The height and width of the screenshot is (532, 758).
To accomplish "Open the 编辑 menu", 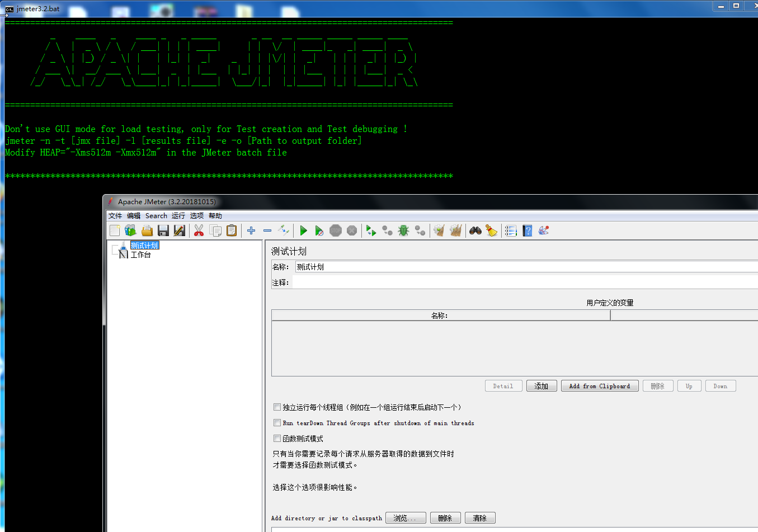I will point(134,216).
